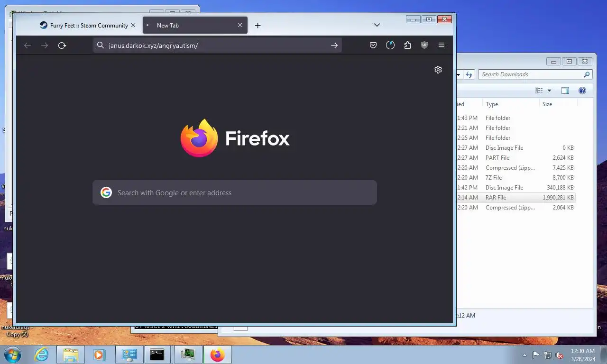Close the New Tab tab
607x364 pixels.
point(240,25)
